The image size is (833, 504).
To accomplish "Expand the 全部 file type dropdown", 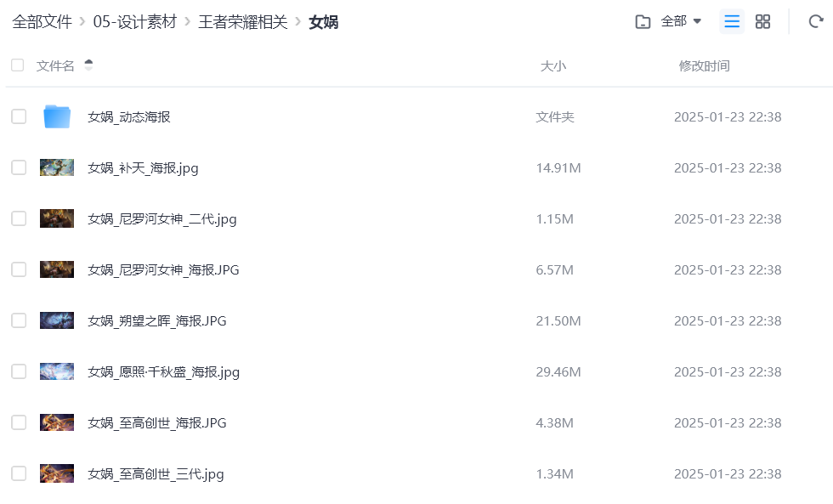I will (x=682, y=22).
